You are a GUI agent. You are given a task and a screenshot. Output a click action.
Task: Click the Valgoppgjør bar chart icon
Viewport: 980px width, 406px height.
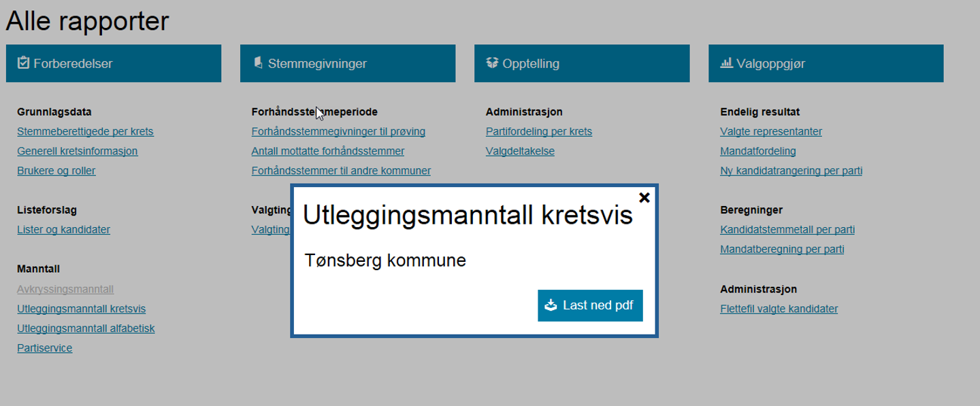tap(726, 63)
